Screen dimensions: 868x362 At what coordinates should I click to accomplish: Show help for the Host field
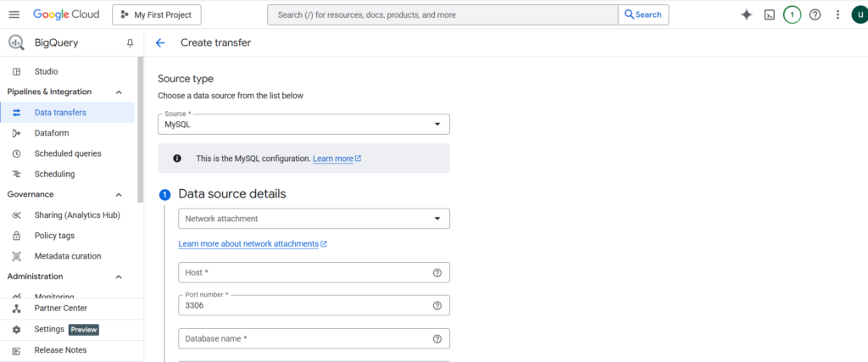pos(437,273)
